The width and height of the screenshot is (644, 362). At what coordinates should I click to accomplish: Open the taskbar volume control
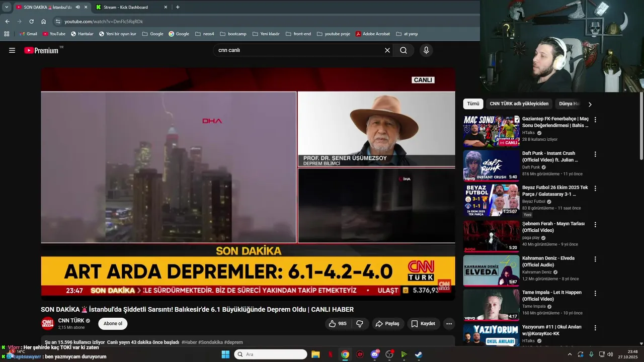[610, 354]
